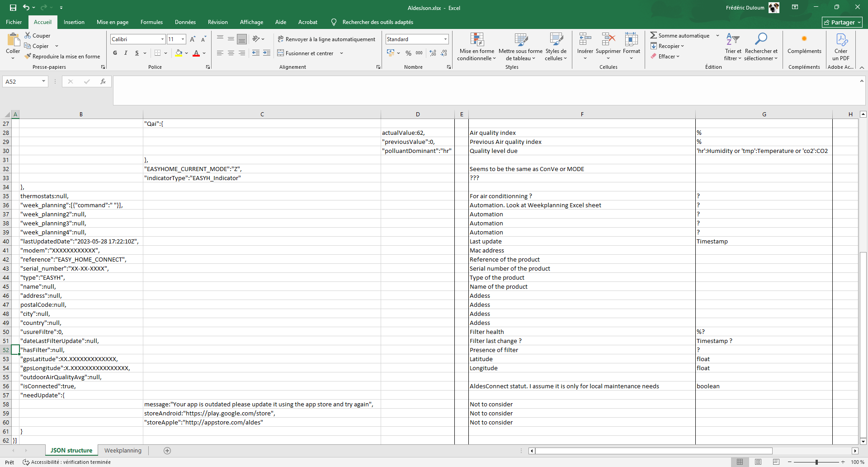
Task: Click the Create PDF icon
Action: pyautogui.click(x=841, y=40)
